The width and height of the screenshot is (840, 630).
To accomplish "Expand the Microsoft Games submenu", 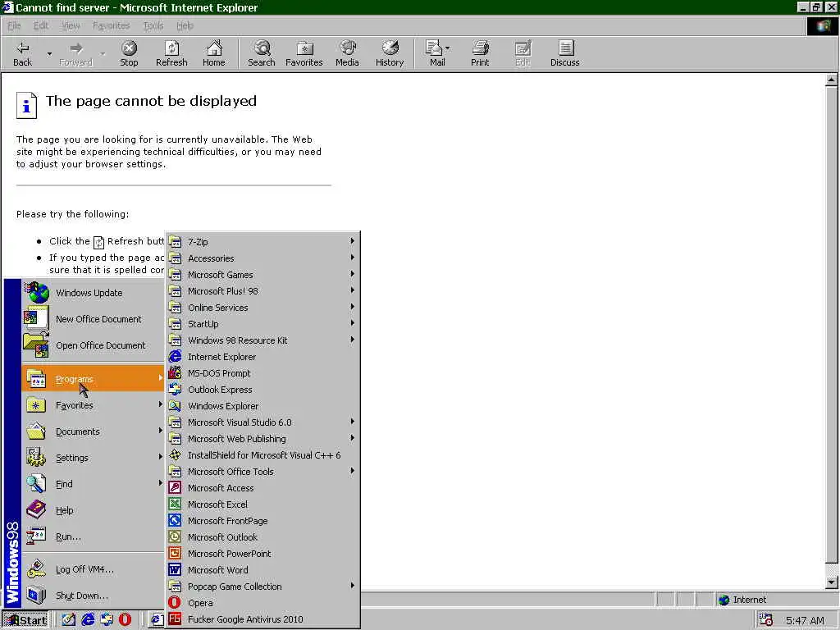I will [x=262, y=275].
